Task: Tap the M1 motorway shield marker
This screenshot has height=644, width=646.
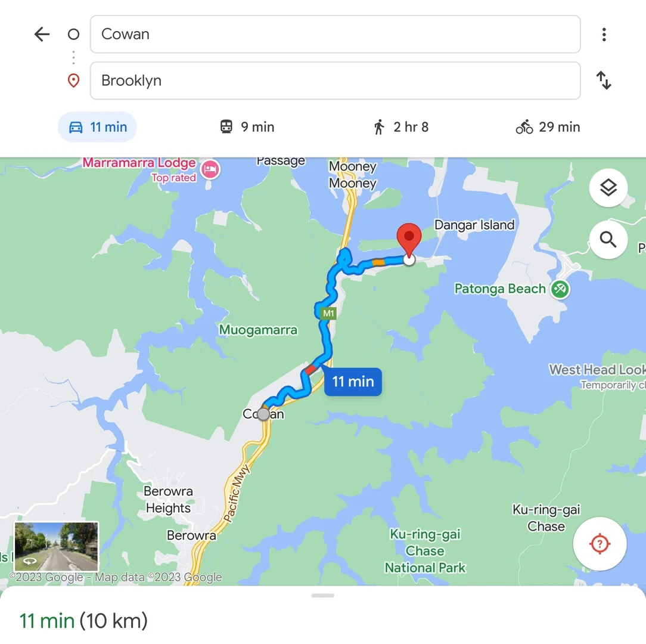Action: click(x=328, y=313)
